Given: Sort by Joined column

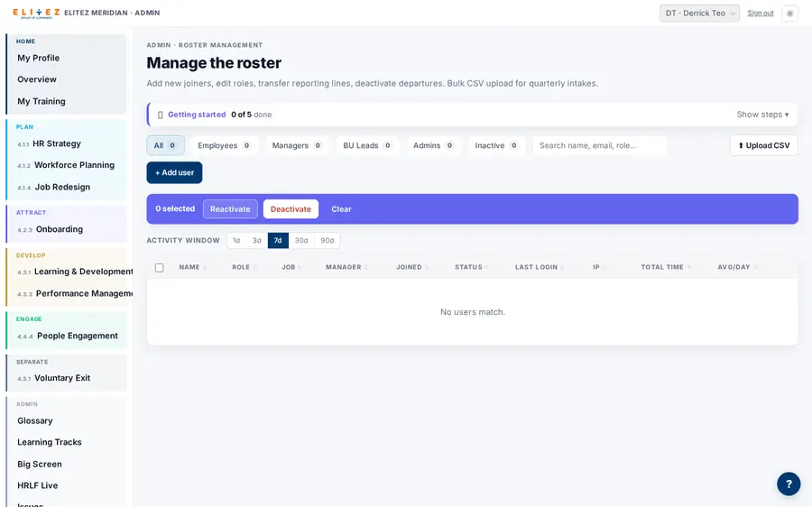Looking at the screenshot, I should point(412,267).
